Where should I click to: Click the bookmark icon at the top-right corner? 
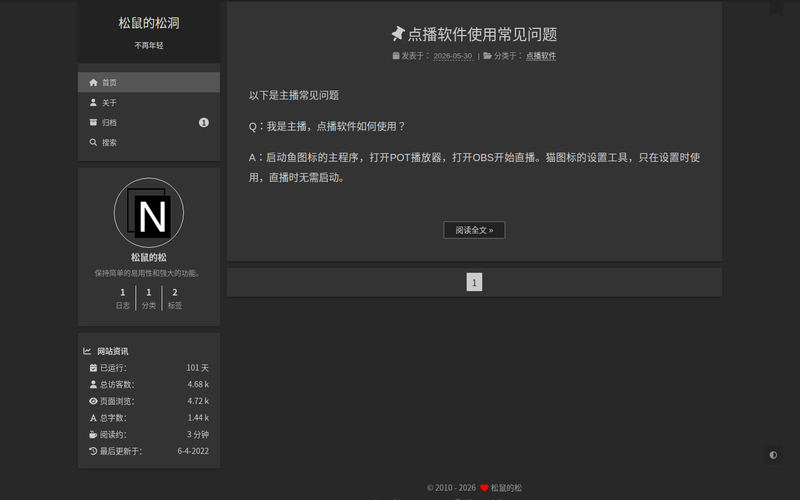point(777,9)
